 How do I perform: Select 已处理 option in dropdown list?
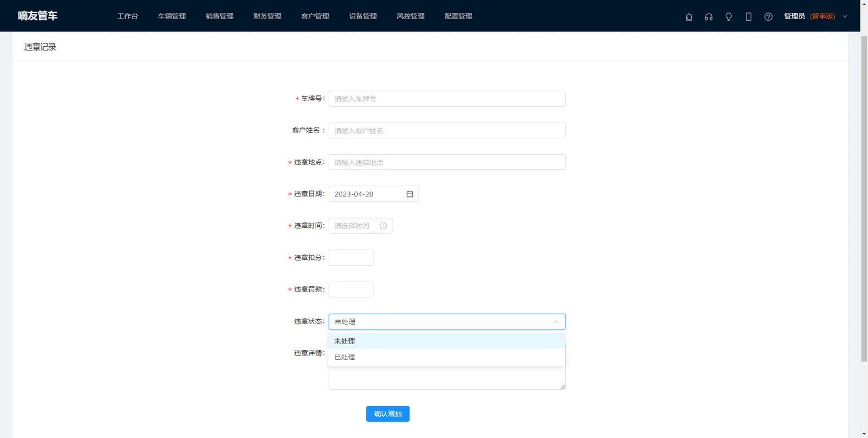tap(446, 357)
